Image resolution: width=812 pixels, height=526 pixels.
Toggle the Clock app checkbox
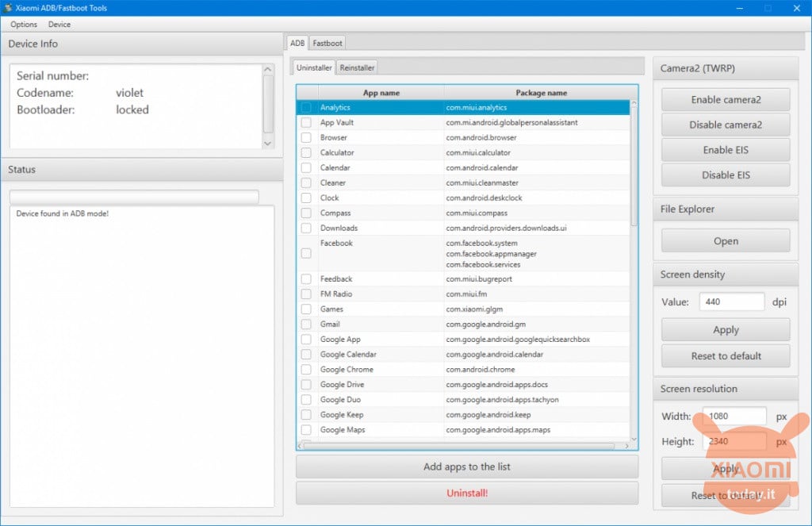[x=306, y=198]
